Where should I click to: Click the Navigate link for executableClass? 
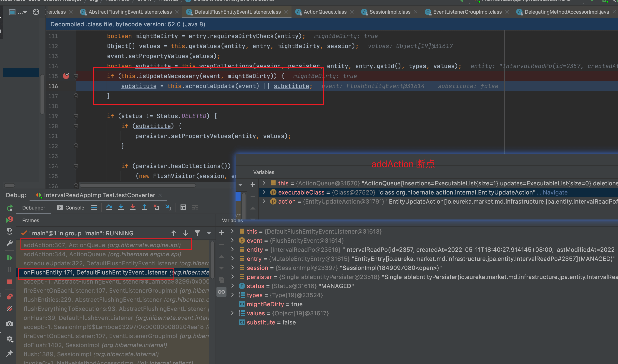555,192
